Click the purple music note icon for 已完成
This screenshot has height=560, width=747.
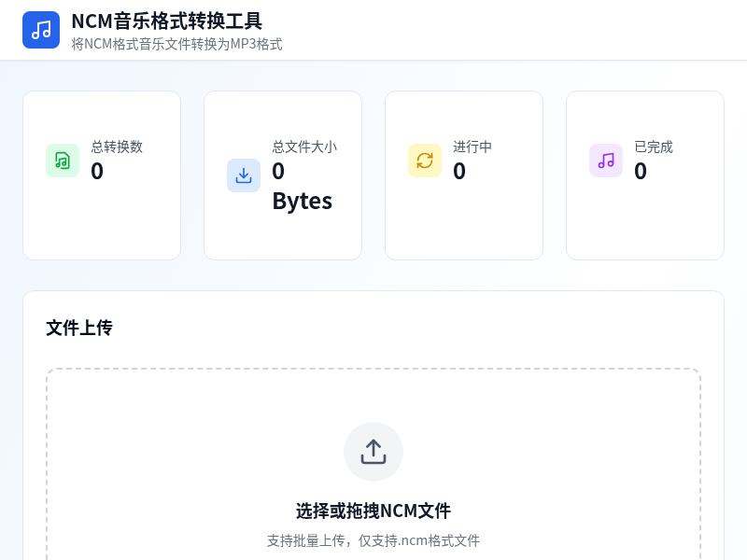(606, 161)
